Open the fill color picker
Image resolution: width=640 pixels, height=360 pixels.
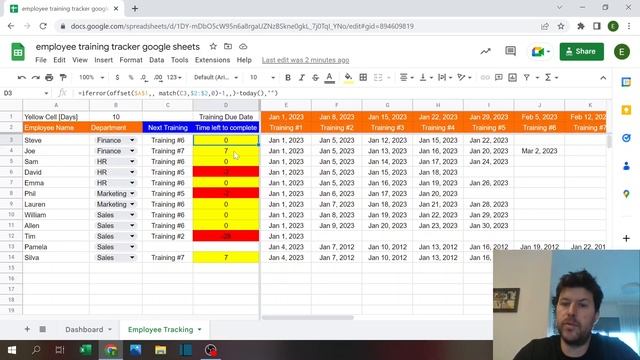coord(348,78)
